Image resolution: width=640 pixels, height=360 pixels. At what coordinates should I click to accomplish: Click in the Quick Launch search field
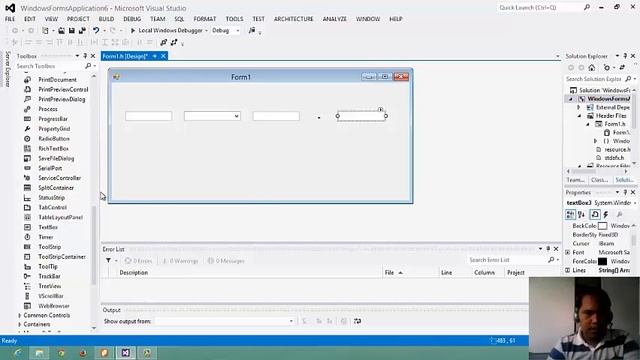[x=540, y=8]
